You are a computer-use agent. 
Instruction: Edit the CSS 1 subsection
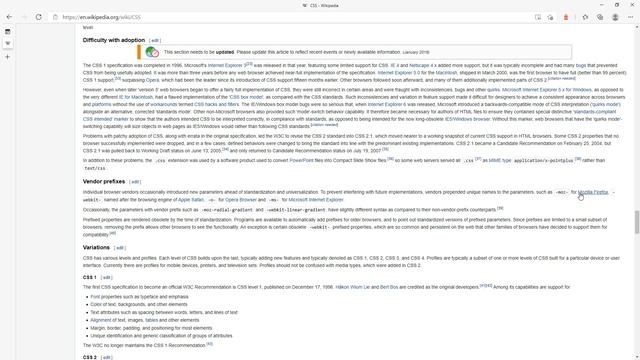[x=106, y=278]
